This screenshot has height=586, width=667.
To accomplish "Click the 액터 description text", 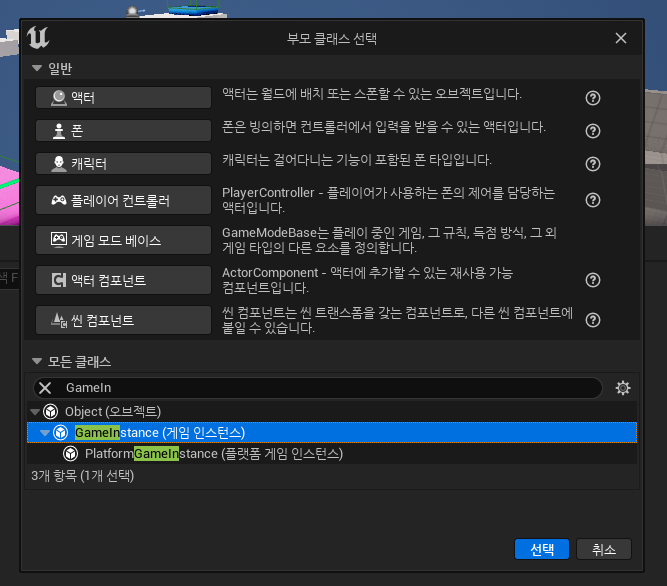I will 372,94.
